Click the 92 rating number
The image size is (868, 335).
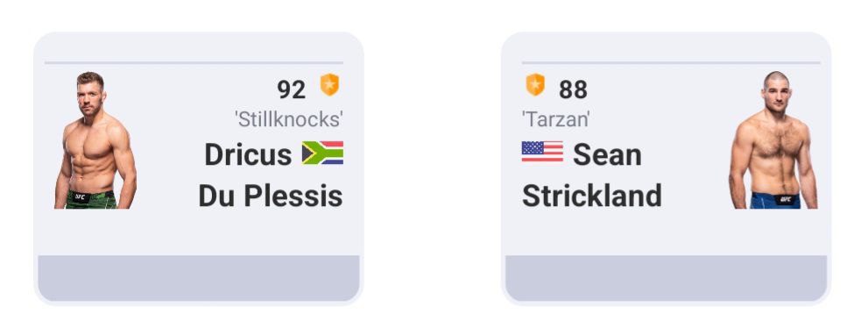point(291,89)
